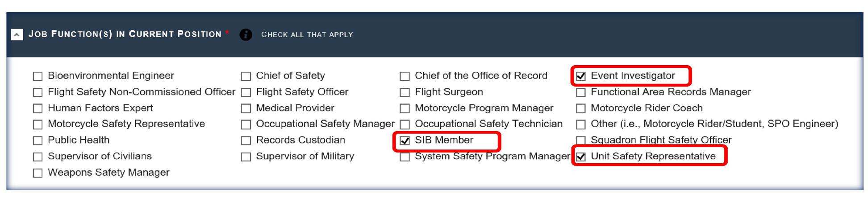868x203 pixels.
Task: Uncheck the Event Investigator checkbox
Action: [581, 76]
